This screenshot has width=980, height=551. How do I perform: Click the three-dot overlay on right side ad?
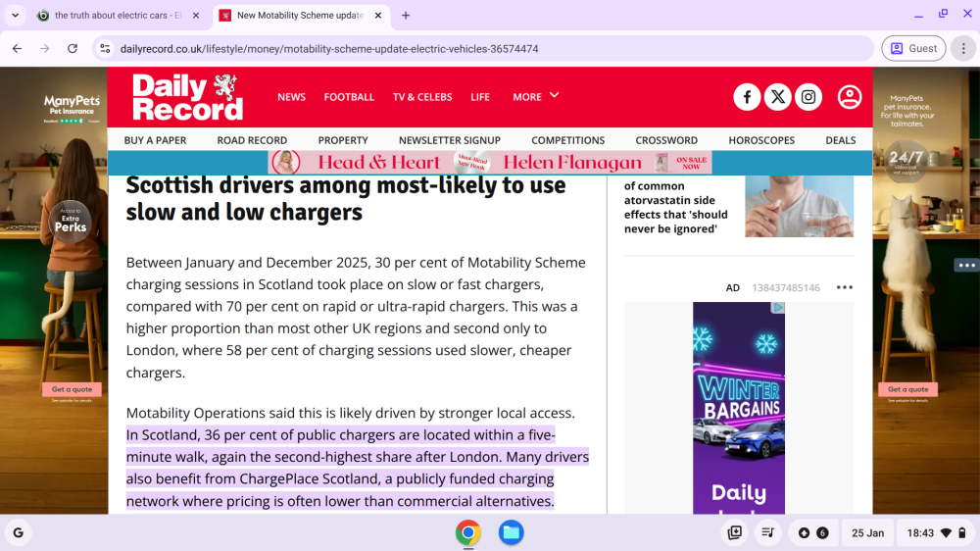click(x=966, y=265)
